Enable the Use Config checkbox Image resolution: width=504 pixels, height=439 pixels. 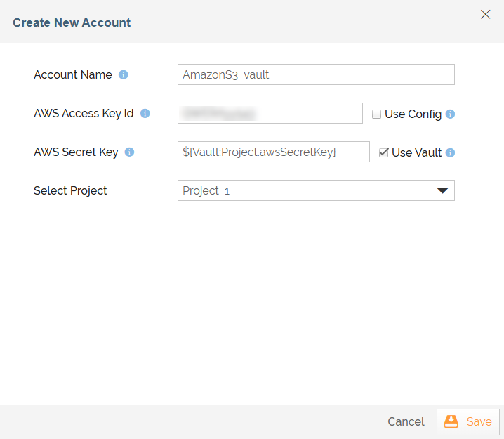(376, 114)
